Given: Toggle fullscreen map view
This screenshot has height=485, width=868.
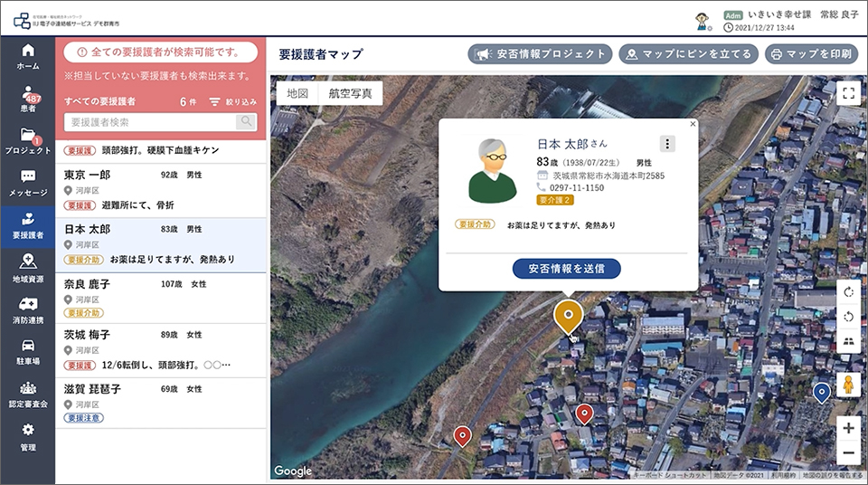Looking at the screenshot, I should pyautogui.click(x=847, y=94).
